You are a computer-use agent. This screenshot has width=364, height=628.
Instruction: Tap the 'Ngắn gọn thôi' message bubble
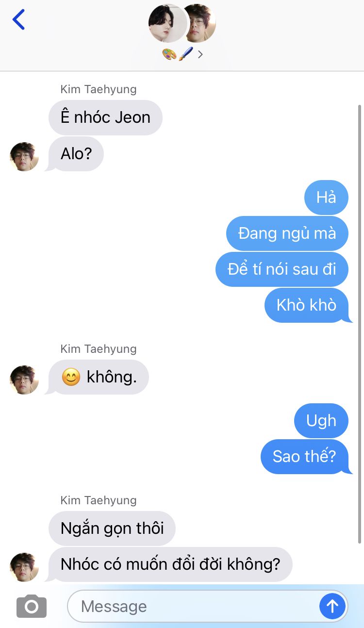pos(112,528)
